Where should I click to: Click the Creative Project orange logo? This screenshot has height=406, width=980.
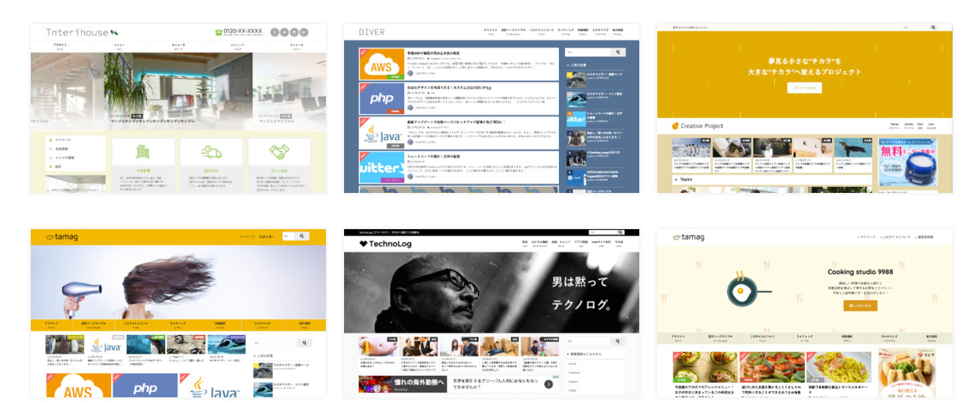coord(675,126)
